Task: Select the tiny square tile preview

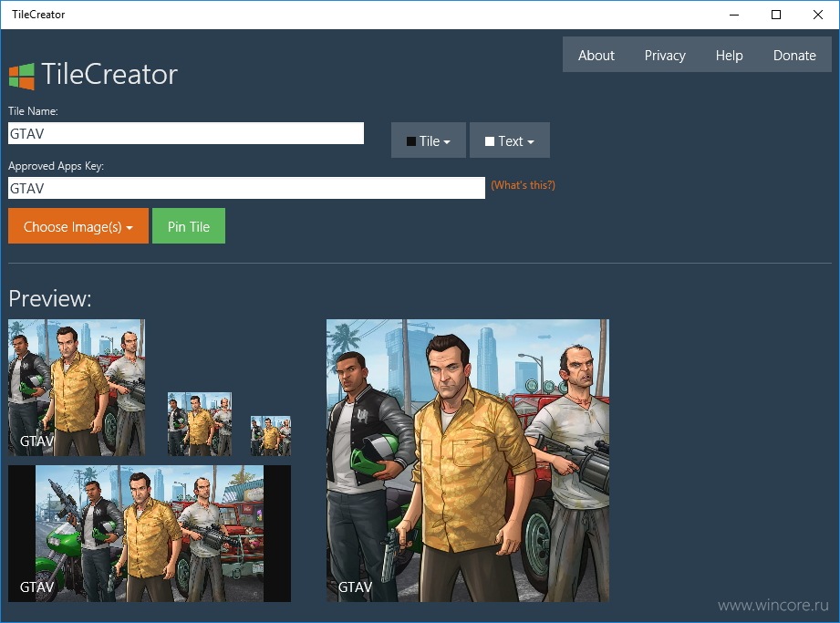Action: [271, 436]
